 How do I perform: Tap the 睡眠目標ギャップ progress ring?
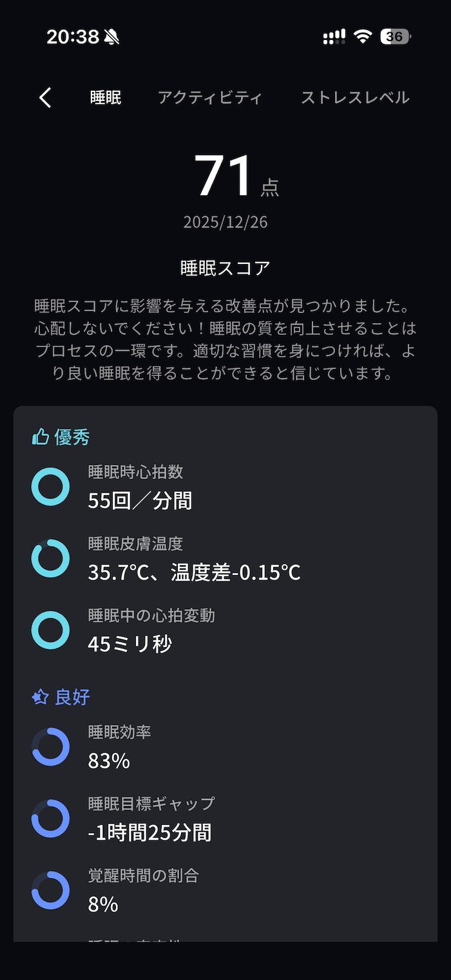pyautogui.click(x=50, y=818)
